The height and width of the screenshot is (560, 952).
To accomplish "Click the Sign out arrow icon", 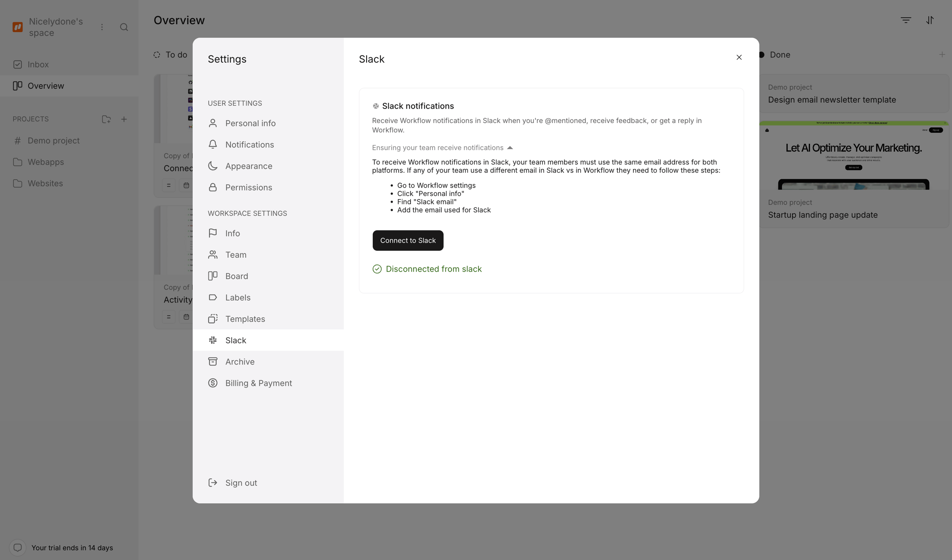I will coord(213,483).
